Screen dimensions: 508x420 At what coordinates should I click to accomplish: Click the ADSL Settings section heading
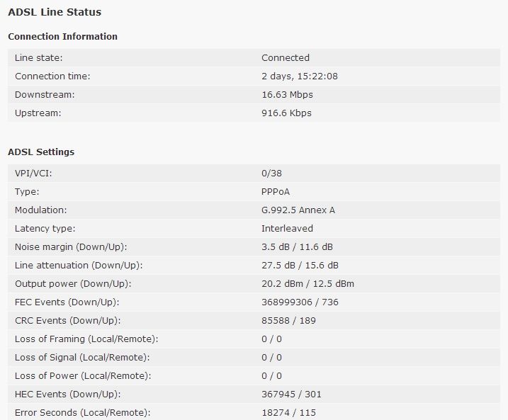tap(41, 152)
